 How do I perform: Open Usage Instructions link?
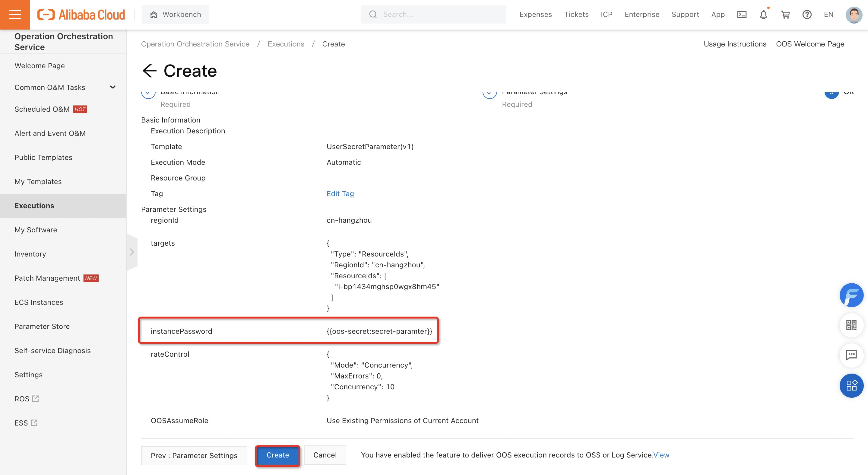coord(735,44)
